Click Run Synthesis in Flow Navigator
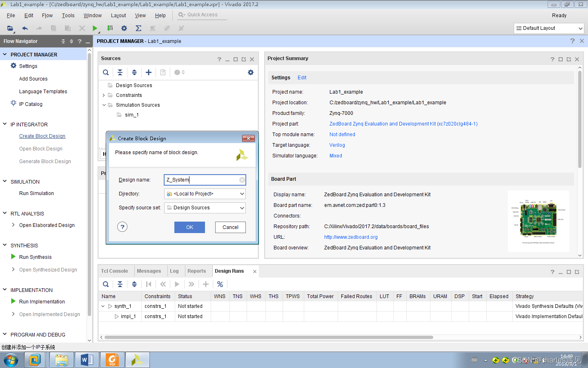Screen dimensions: 588x368 pyautogui.click(x=35, y=257)
